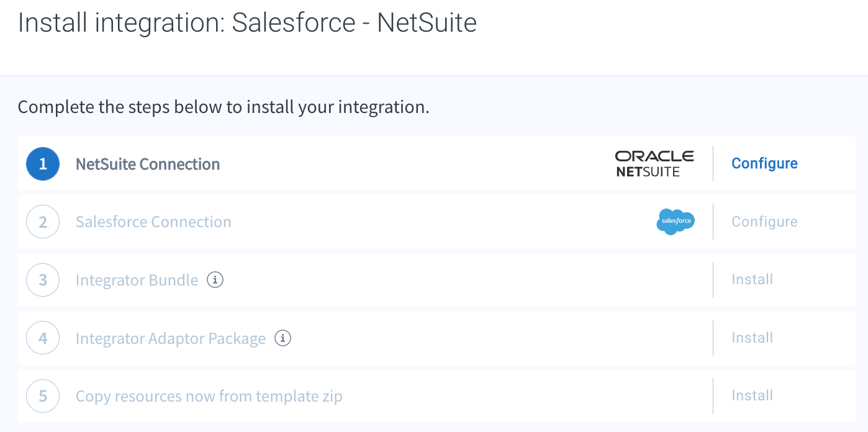This screenshot has width=868, height=432.
Task: Click the 'Integrator Adaptor Package' step label
Action: 171,338
